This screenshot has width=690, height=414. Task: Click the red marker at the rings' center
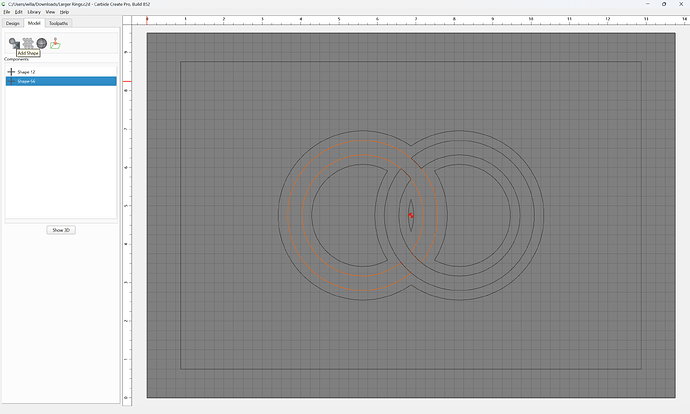(x=411, y=215)
